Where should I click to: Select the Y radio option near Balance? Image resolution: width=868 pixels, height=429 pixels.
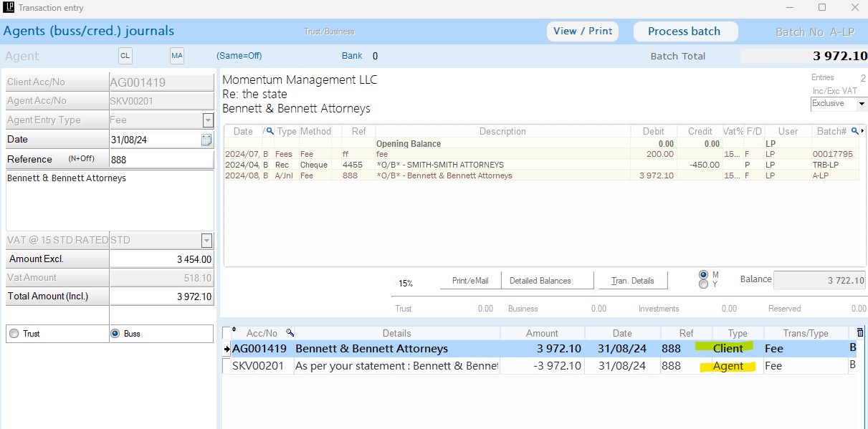[703, 284]
